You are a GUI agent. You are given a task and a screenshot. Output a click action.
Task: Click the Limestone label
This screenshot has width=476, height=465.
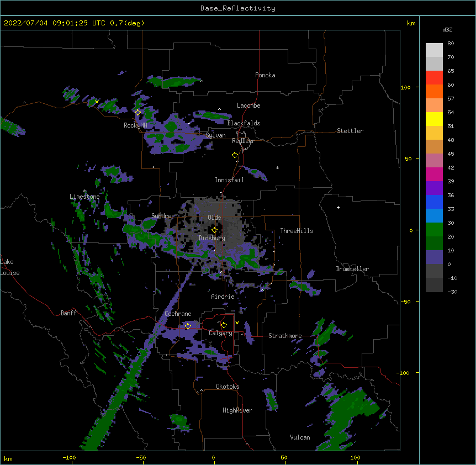click(84, 197)
